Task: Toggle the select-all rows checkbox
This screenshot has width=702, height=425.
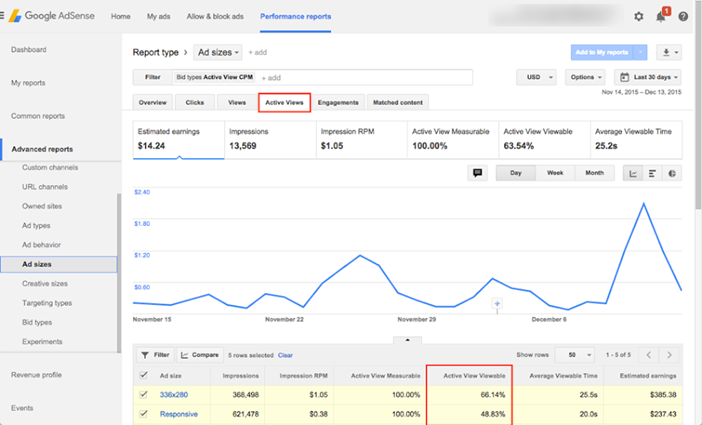Action: point(143,376)
